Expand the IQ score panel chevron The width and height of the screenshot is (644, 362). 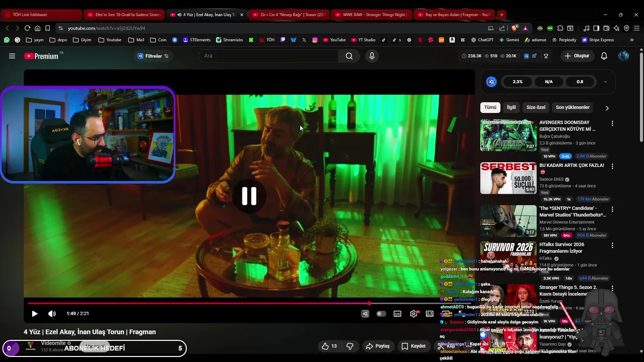tap(605, 81)
